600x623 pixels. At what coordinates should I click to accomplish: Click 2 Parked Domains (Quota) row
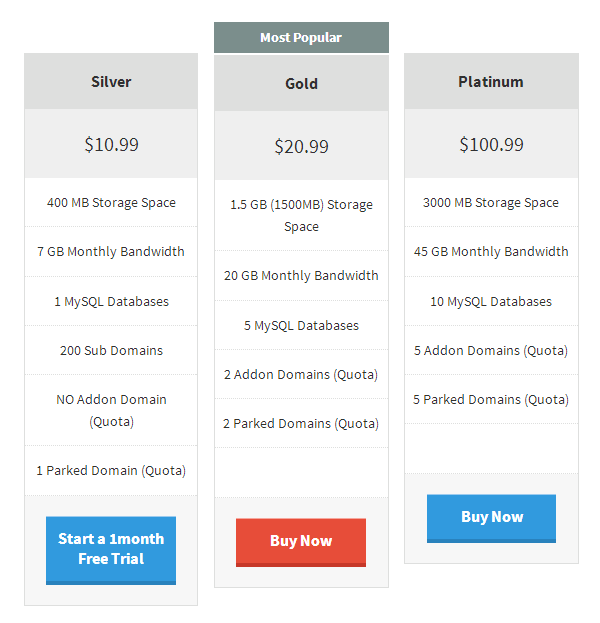tap(301, 424)
